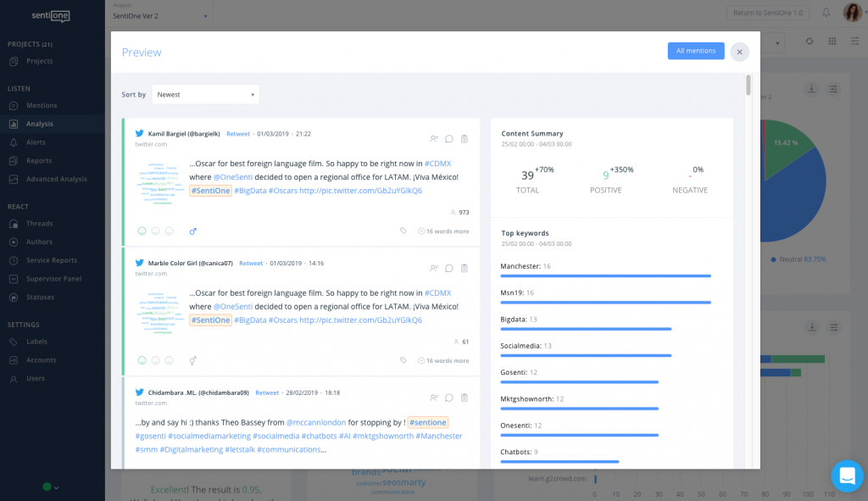Expand "16 words more" on Marble Color Girl's mention

(x=444, y=360)
